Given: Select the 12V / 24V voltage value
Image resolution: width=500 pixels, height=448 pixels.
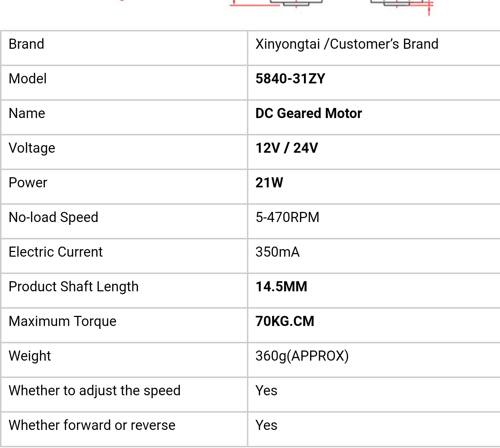Looking at the screenshot, I should tap(287, 148).
